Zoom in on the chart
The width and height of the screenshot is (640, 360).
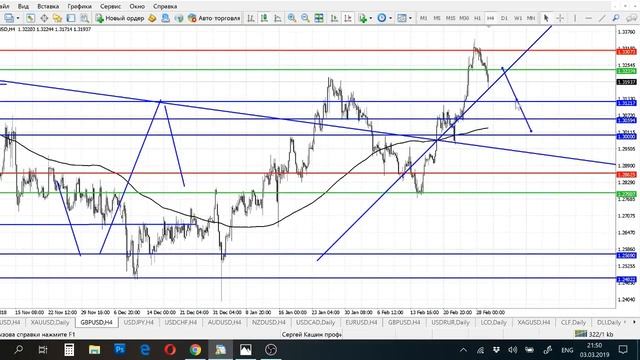click(x=292, y=18)
